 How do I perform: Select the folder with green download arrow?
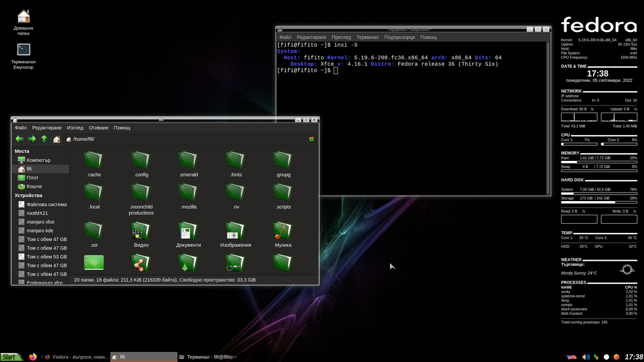click(189, 262)
